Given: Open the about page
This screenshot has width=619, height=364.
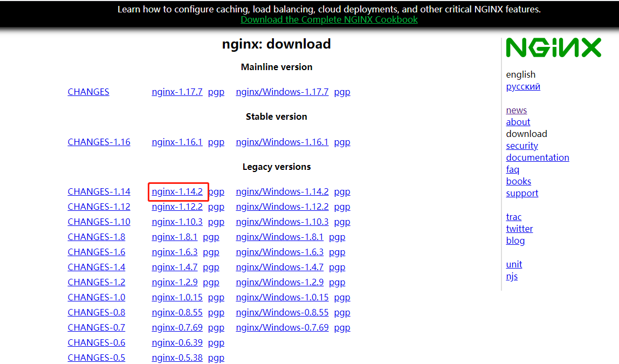Looking at the screenshot, I should (518, 122).
